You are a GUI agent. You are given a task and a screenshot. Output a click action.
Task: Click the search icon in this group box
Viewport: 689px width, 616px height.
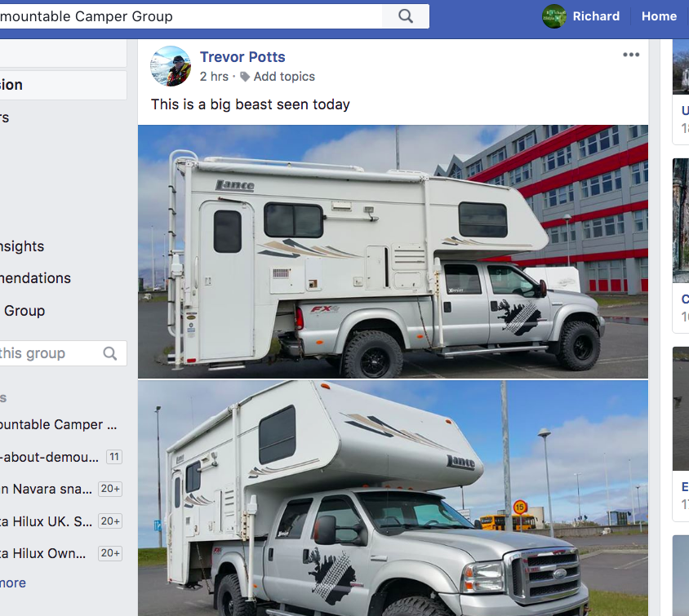(110, 353)
